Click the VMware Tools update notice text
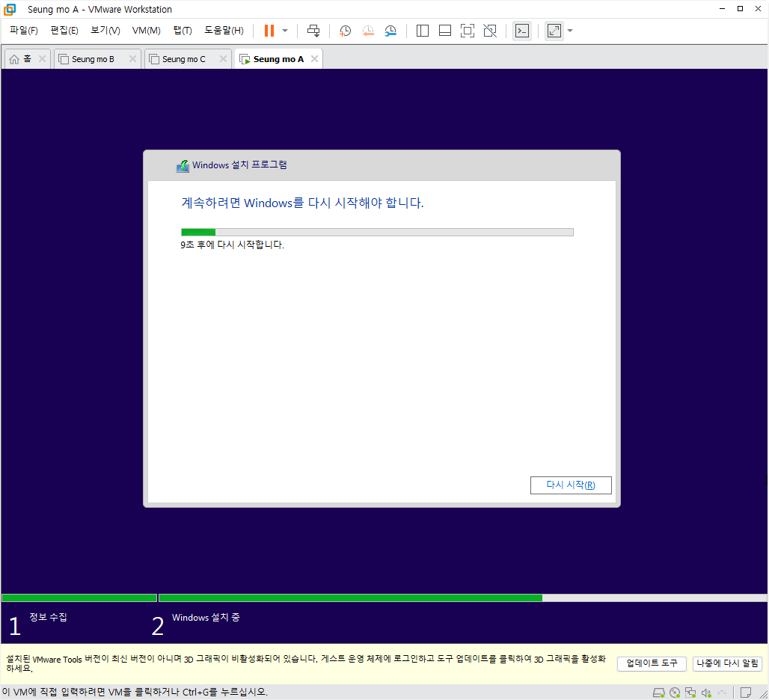Viewport: 769px width, 700px height. pyautogui.click(x=305, y=663)
